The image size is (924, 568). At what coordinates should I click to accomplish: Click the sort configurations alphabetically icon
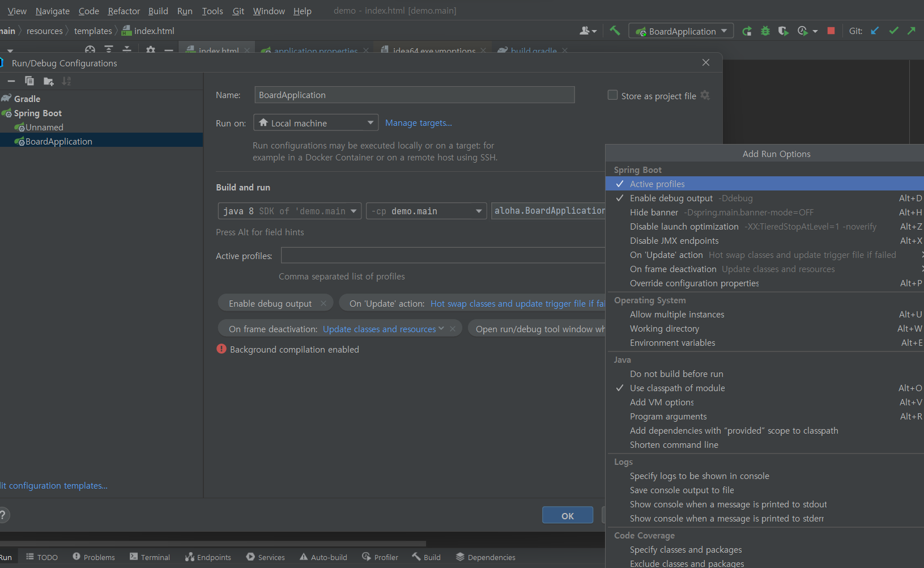point(66,81)
